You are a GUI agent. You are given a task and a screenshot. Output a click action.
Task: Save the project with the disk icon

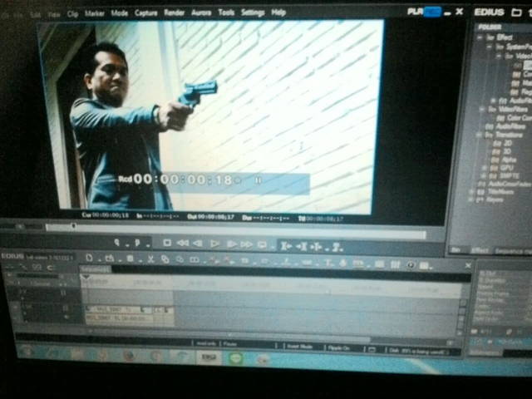[130, 259]
